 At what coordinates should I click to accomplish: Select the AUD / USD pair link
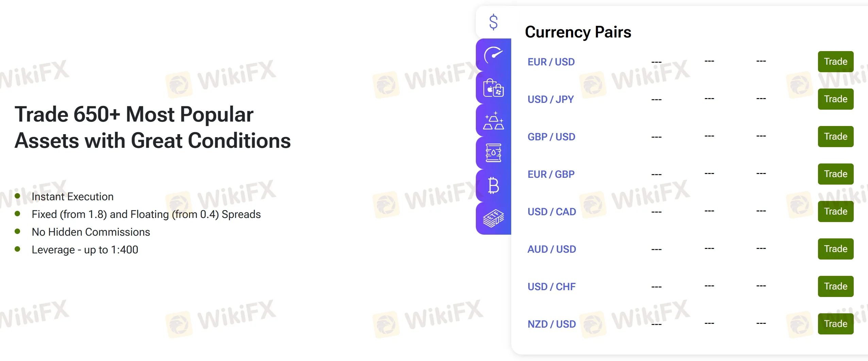[x=552, y=249]
